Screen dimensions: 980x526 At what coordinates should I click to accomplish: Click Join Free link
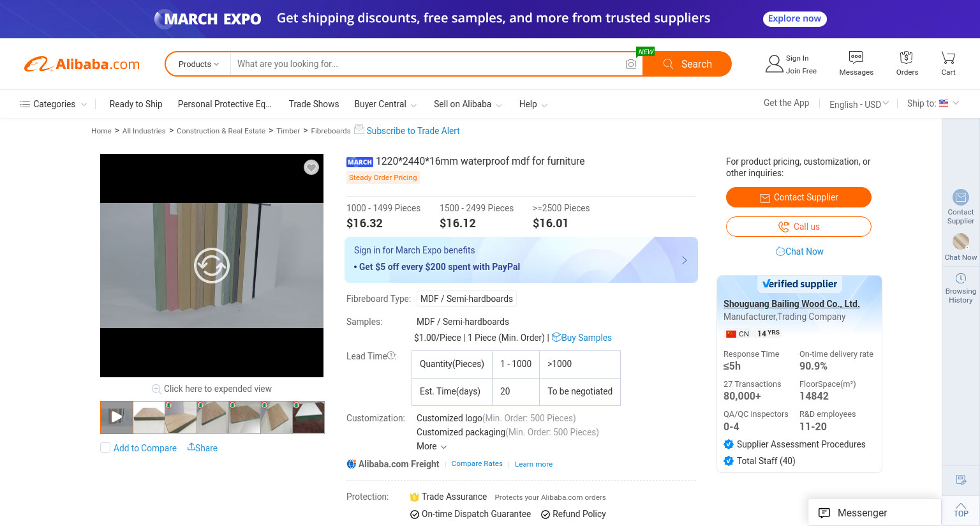(801, 71)
